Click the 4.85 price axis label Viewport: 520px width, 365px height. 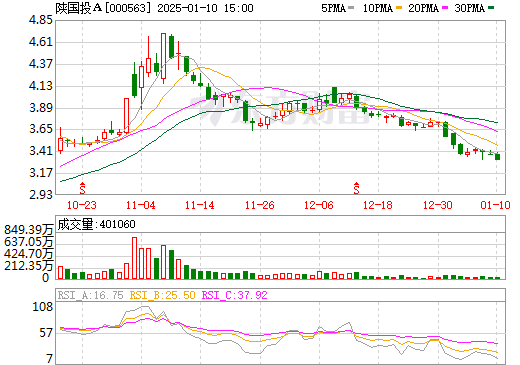pyautogui.click(x=41, y=20)
